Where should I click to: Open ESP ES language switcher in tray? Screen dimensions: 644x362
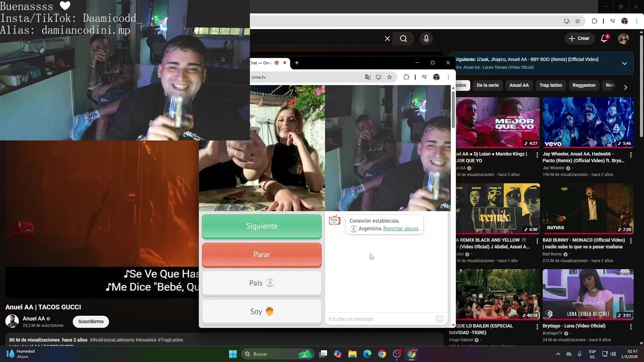(x=593, y=354)
